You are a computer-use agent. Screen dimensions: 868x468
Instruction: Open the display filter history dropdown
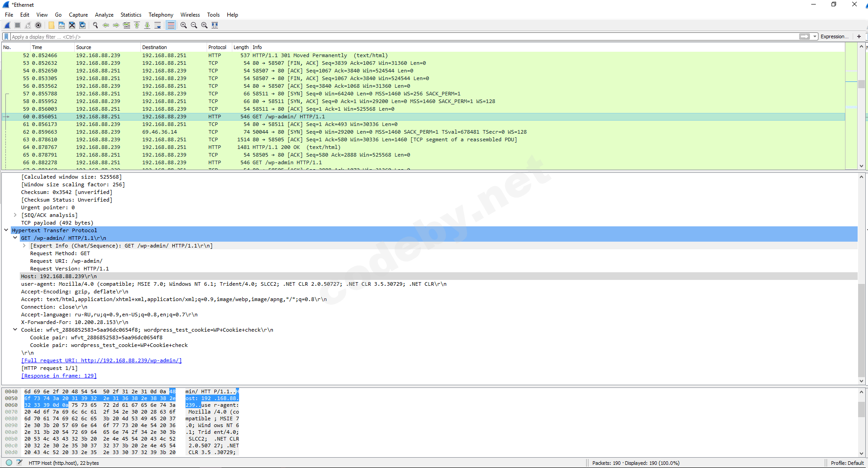point(815,37)
